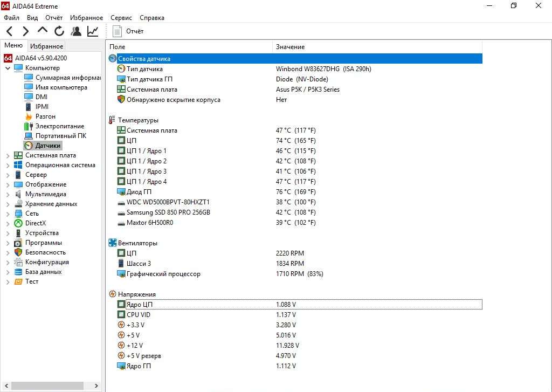Click the Мультимедиа speaker icon

coord(18,194)
